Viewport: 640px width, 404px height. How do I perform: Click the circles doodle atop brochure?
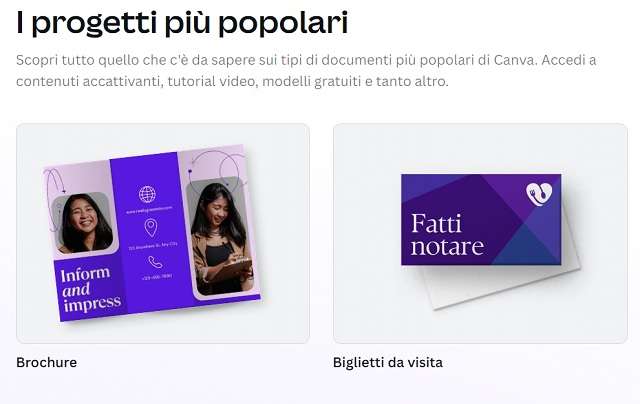(216, 165)
